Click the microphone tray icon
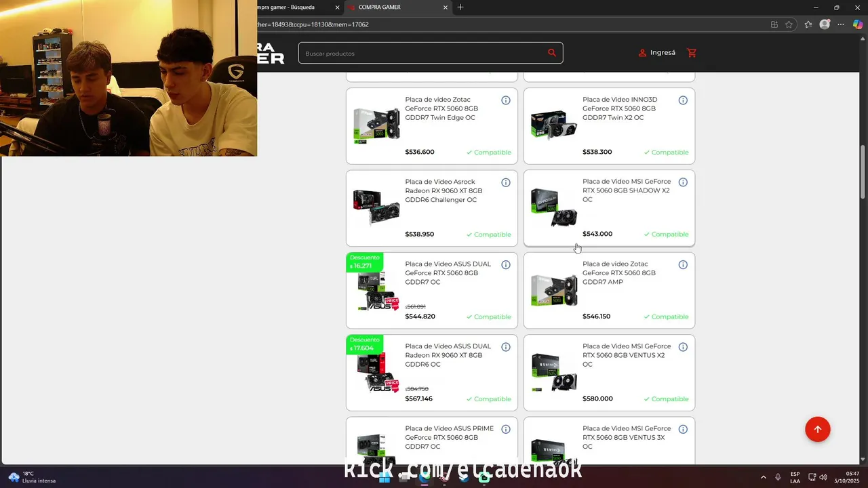 pos(778,477)
